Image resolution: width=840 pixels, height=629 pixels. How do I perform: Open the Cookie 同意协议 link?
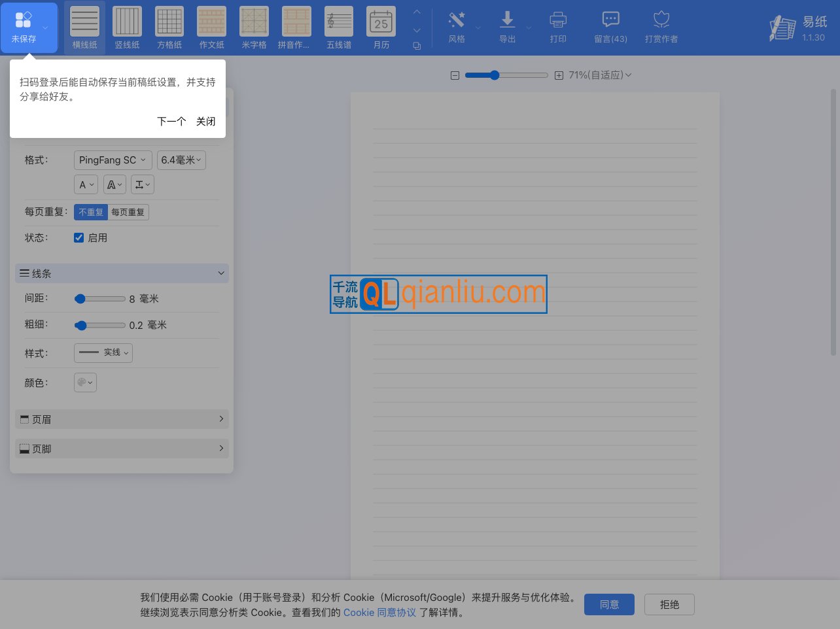tap(379, 613)
